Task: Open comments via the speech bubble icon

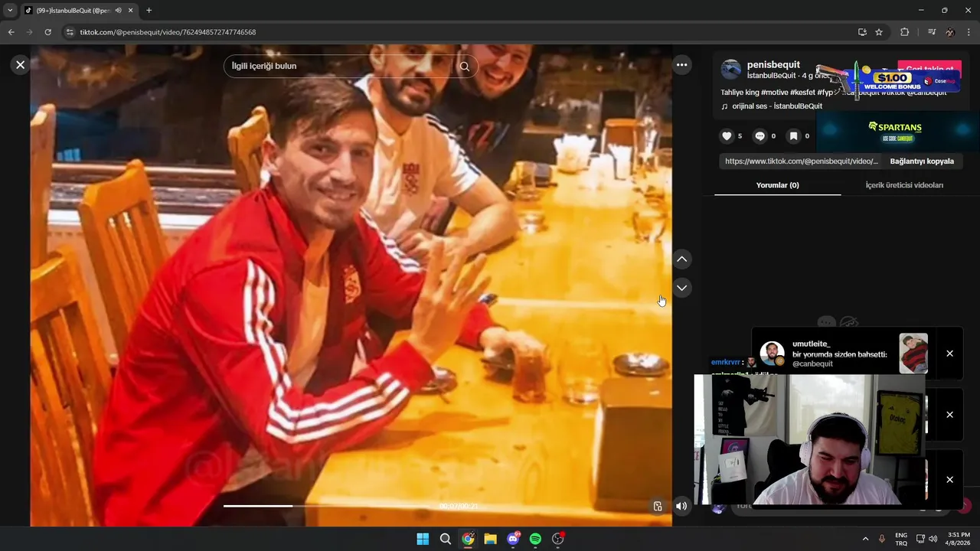Action: (759, 136)
